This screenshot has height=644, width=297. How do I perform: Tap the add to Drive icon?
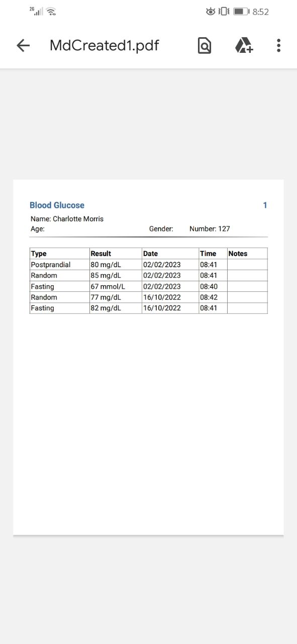(x=244, y=46)
